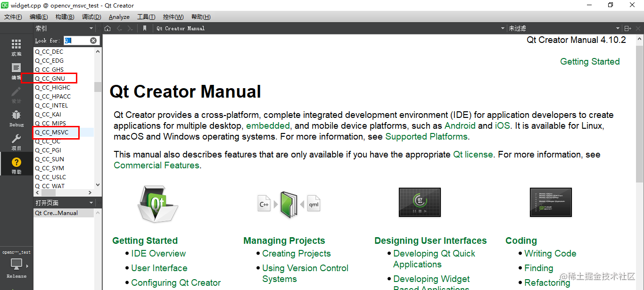This screenshot has width=644, height=290.
Task: Go to the help Home page
Action: [x=107, y=28]
